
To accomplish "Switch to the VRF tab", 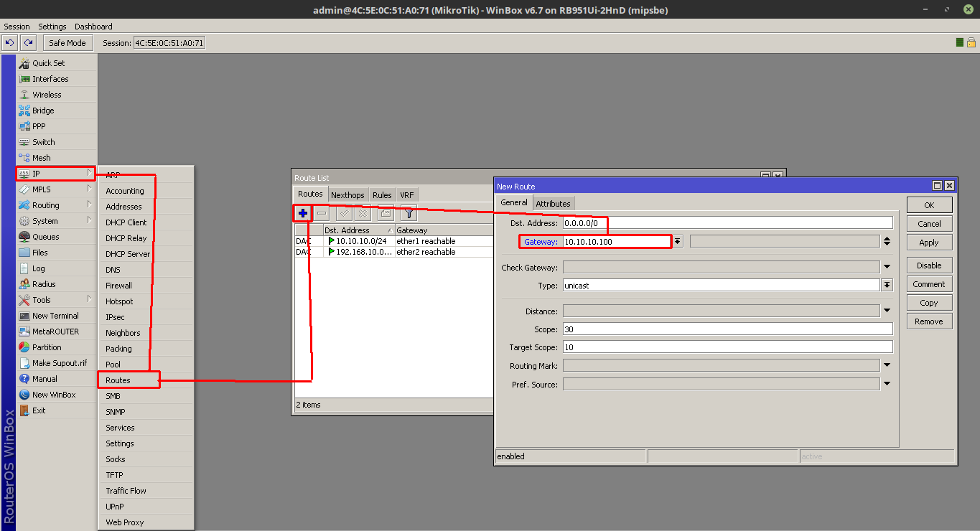I will click(406, 195).
